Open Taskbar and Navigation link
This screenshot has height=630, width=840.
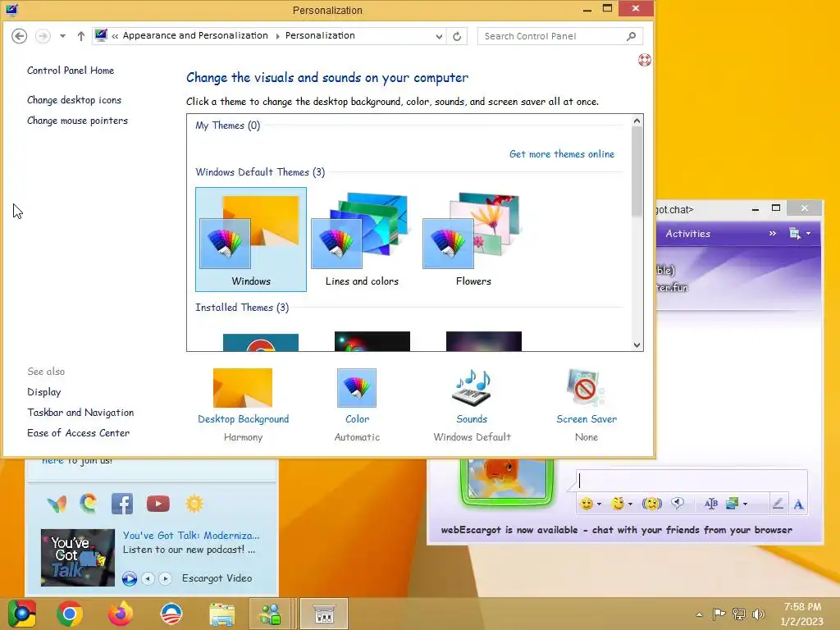click(x=81, y=413)
